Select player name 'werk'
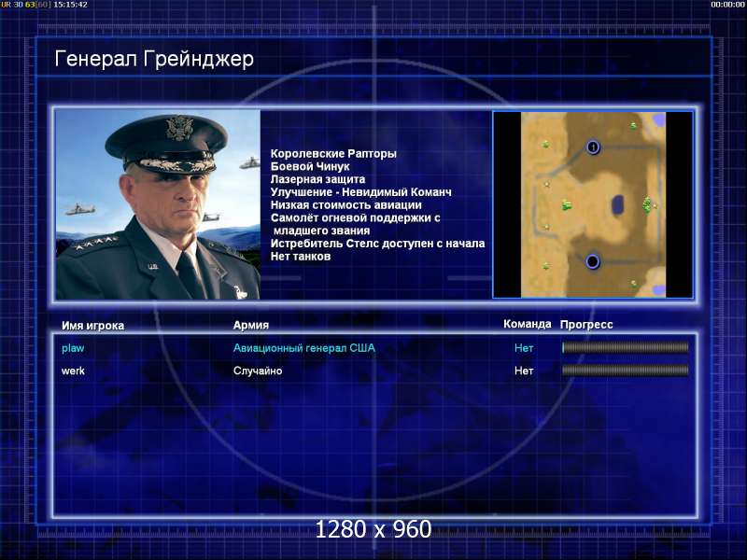This screenshot has height=560, width=747. [x=73, y=371]
